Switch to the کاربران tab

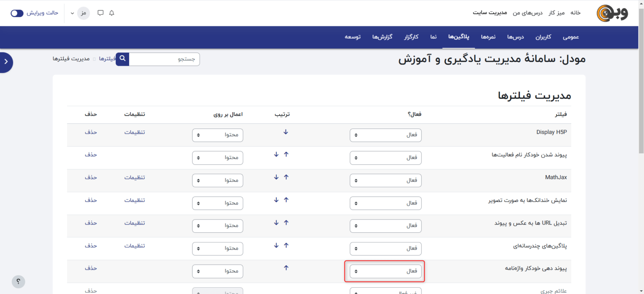(543, 37)
